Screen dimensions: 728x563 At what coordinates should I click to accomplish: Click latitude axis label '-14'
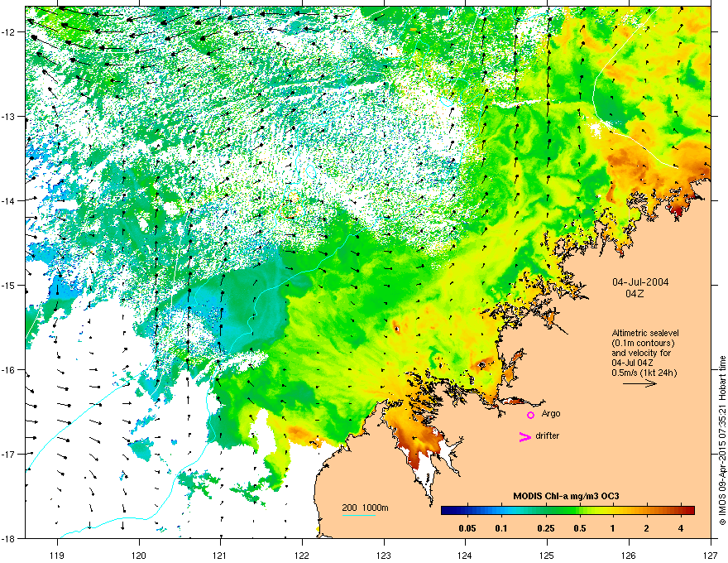click(9, 200)
